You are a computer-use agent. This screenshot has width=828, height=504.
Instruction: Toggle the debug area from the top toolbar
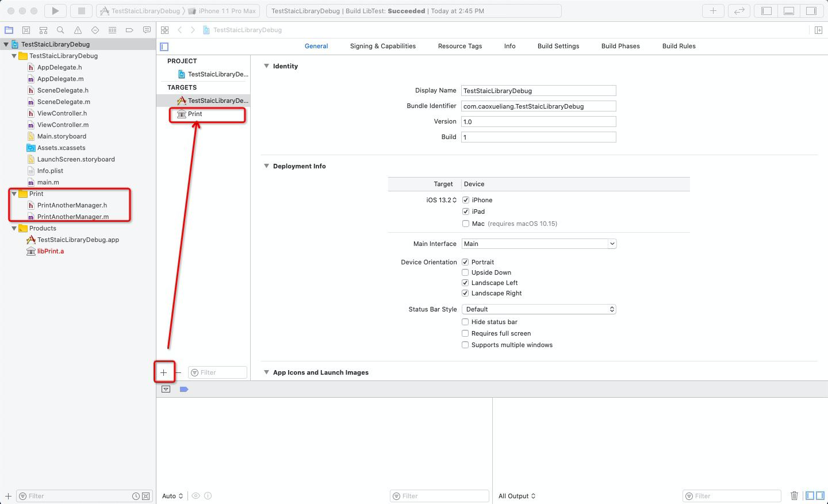[789, 11]
